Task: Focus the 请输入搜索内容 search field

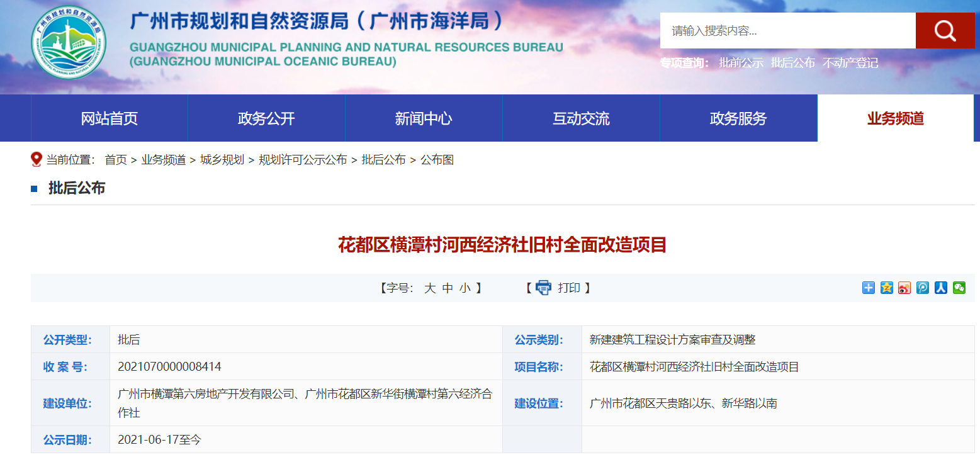Action: click(788, 30)
